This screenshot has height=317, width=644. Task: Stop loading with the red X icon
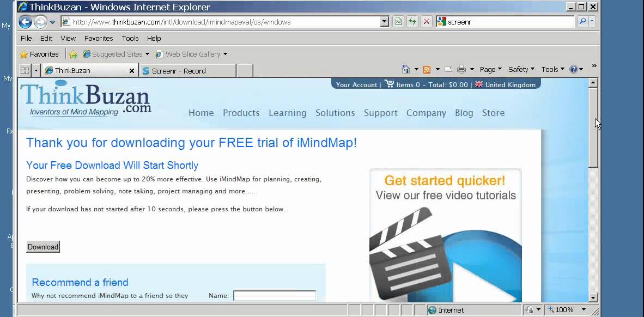click(x=427, y=22)
